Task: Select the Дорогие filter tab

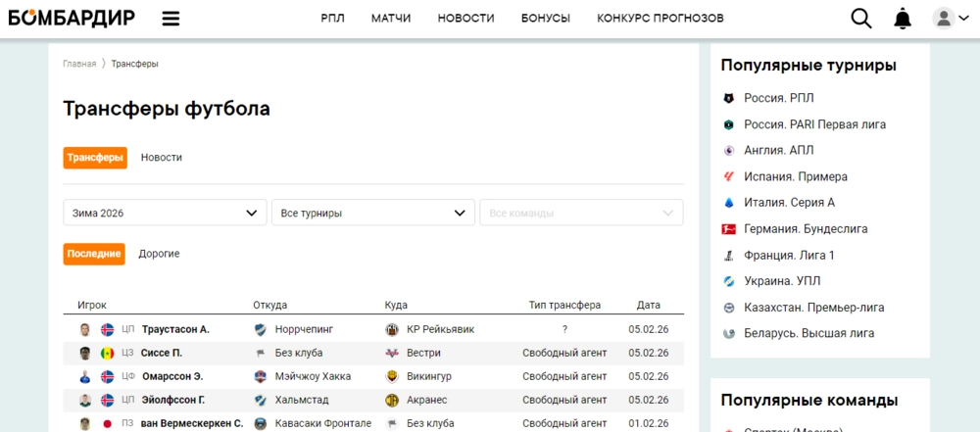Action: (x=159, y=254)
